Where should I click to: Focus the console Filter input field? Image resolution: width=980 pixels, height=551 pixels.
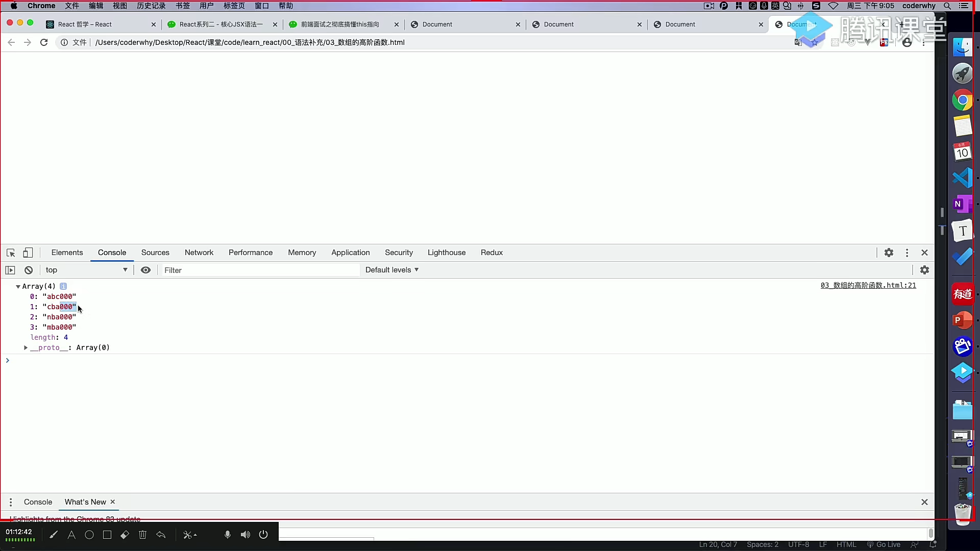260,270
